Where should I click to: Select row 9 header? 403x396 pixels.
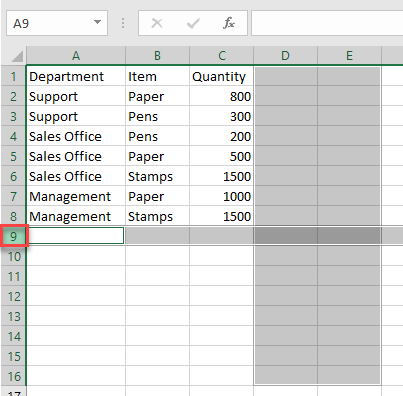point(14,236)
